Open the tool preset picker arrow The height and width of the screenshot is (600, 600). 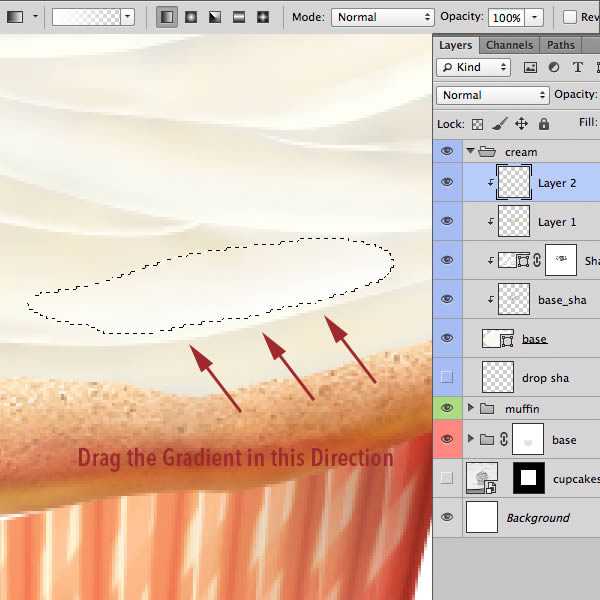coord(35,16)
